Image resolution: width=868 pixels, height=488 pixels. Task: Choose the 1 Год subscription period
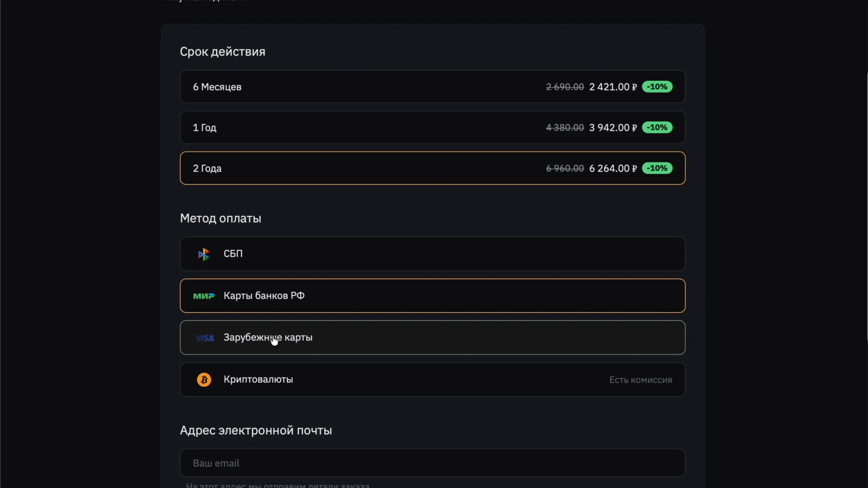(433, 127)
